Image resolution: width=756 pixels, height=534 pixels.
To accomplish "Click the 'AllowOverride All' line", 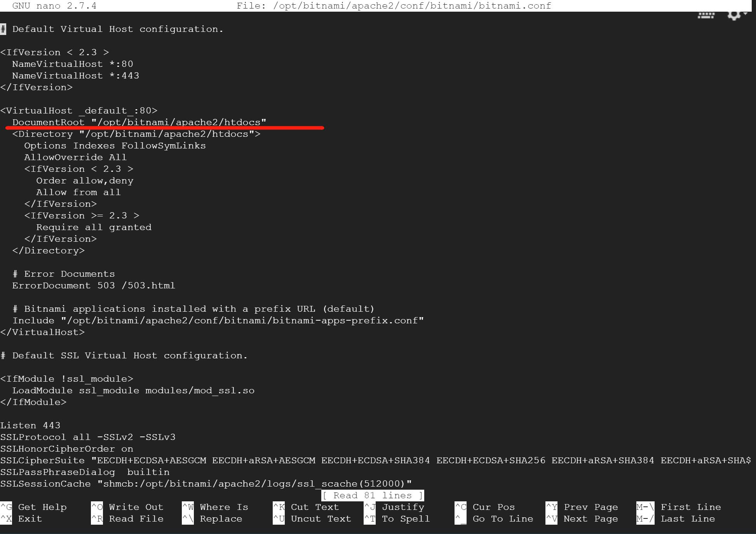I will pos(75,157).
